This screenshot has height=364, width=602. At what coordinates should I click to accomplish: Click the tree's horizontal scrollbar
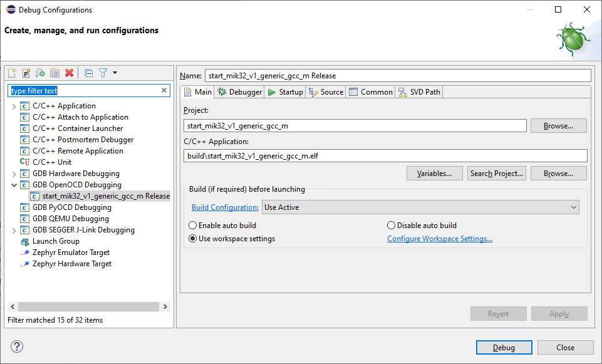88,307
